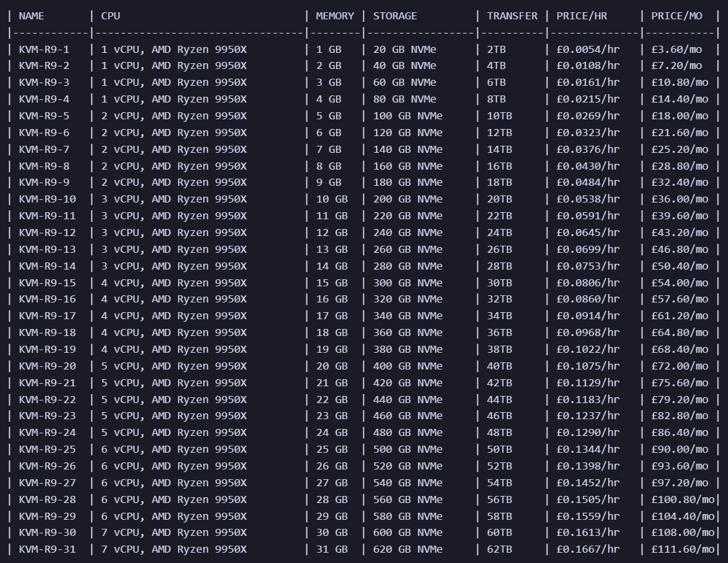This screenshot has height=563, width=728.
Task: Click the £18.00/mo monthly price
Action: [x=680, y=115]
